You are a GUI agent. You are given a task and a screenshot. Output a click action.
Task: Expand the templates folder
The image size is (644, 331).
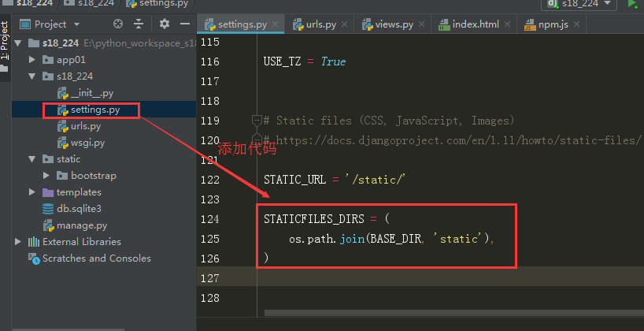pyautogui.click(x=32, y=192)
